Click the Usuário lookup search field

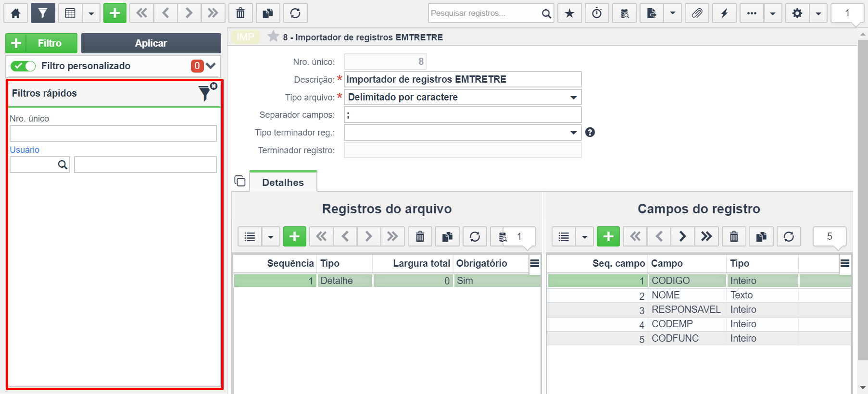[x=40, y=164]
